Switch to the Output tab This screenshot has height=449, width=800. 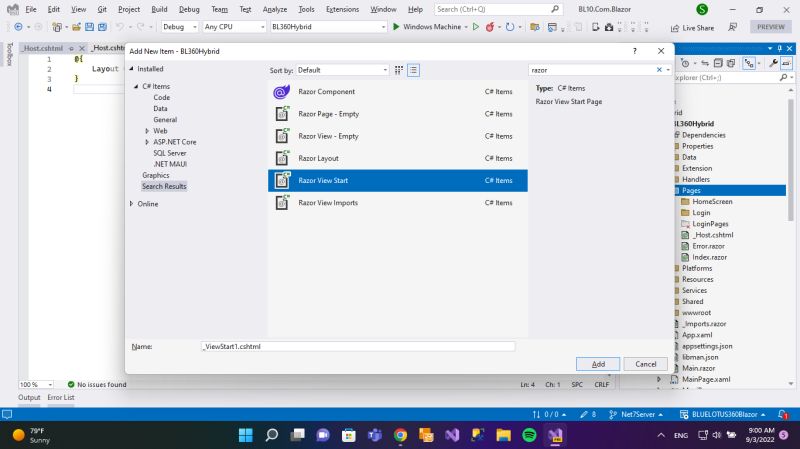(29, 397)
